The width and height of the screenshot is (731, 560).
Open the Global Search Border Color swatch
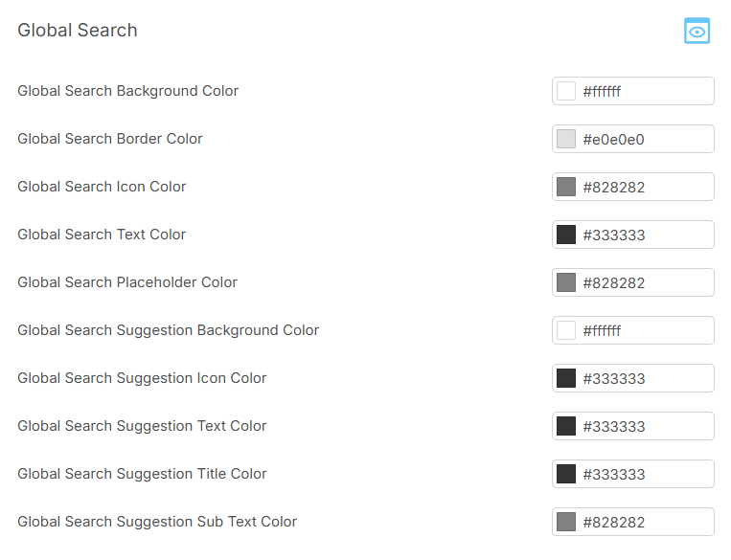pos(566,139)
